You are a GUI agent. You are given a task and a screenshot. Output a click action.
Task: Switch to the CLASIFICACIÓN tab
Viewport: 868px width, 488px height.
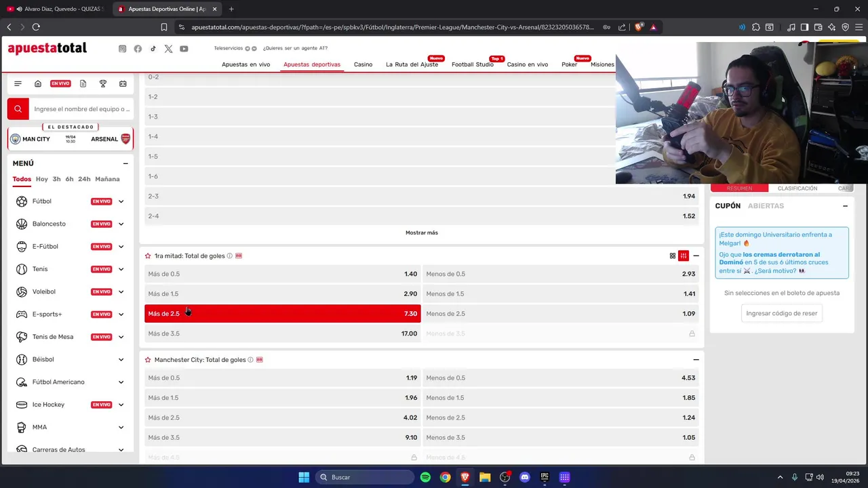(x=797, y=188)
